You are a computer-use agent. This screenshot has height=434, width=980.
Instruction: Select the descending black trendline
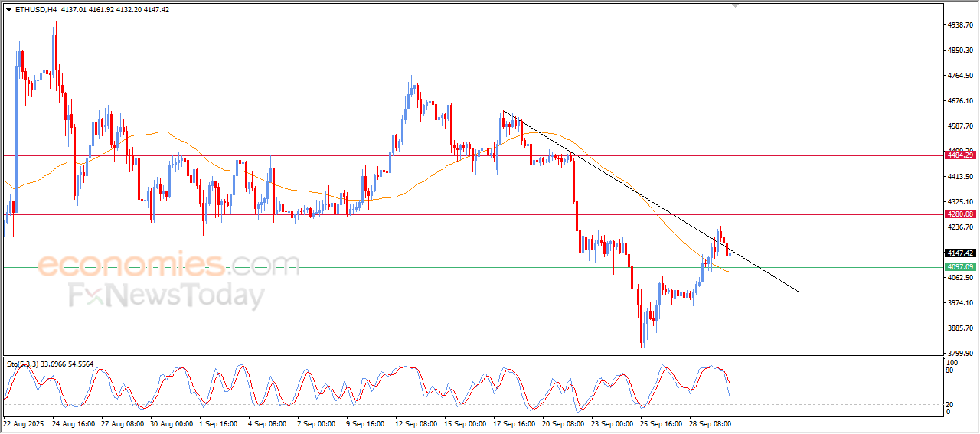[651, 201]
